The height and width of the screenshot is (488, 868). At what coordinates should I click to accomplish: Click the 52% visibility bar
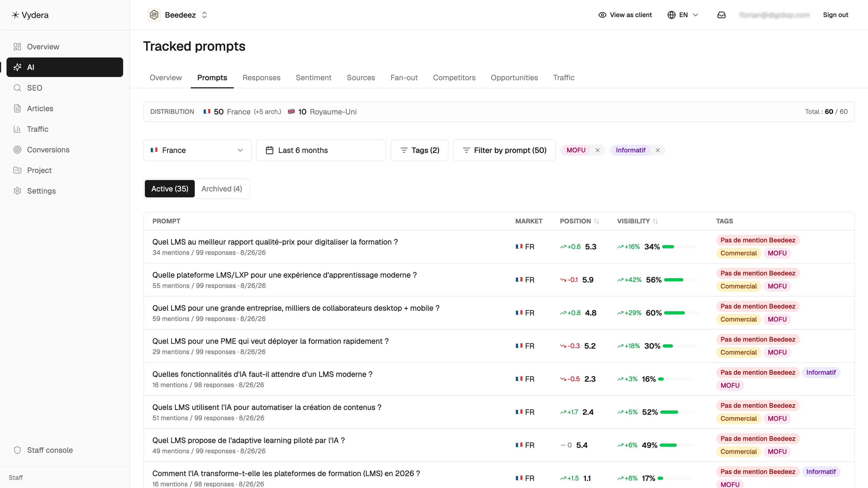click(678, 412)
